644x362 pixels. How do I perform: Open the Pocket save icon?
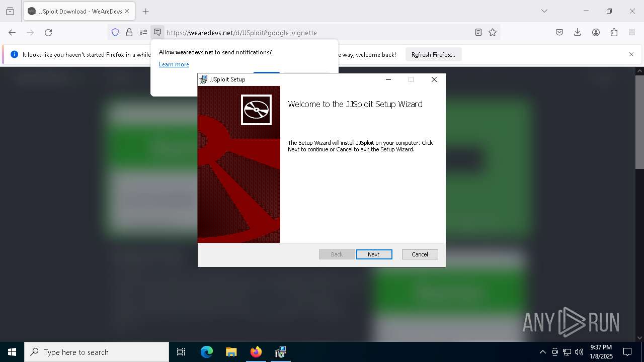559,33
